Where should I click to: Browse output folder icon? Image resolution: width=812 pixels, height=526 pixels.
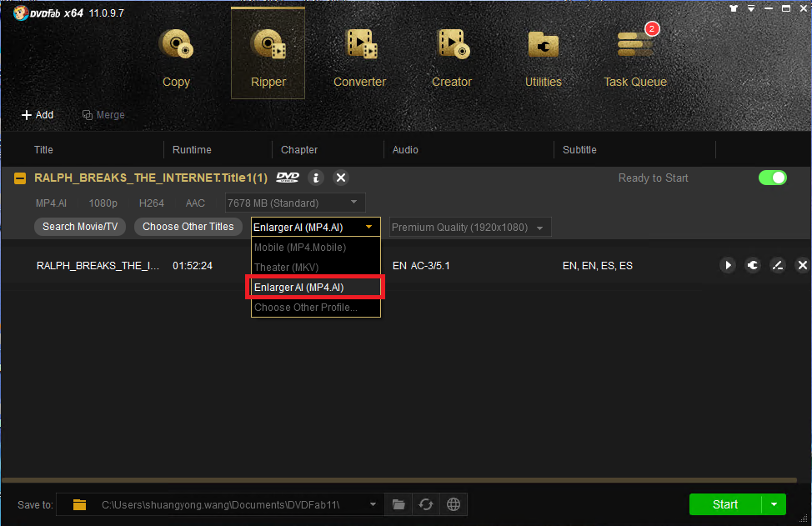398,504
